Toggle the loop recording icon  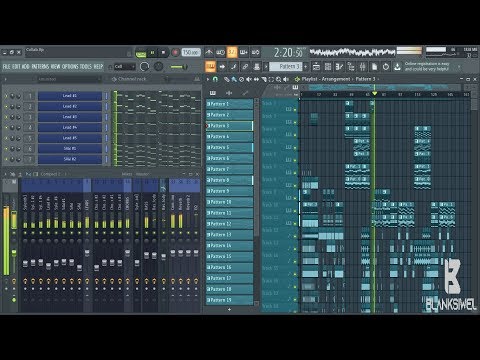255,52
